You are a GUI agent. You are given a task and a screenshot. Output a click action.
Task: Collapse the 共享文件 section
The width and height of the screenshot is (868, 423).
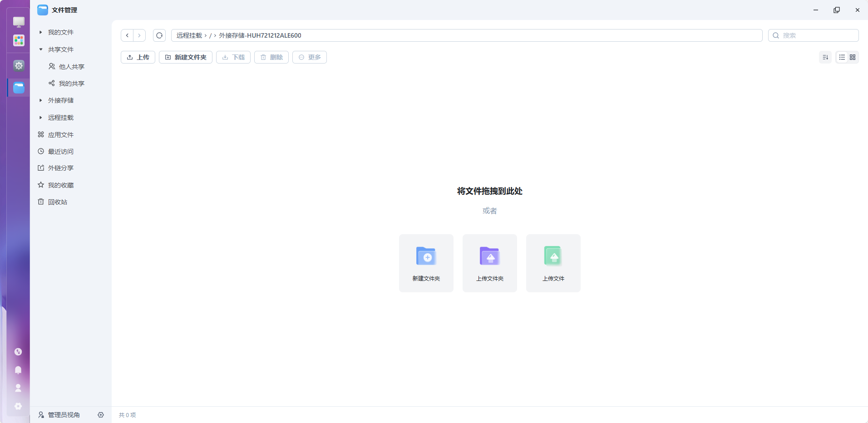(40, 49)
